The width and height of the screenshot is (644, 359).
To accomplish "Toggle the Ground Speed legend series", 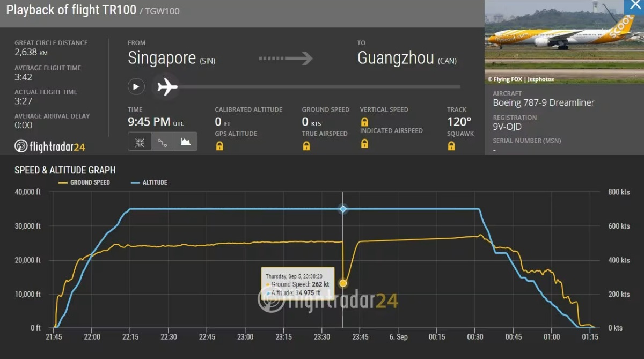I will click(84, 182).
